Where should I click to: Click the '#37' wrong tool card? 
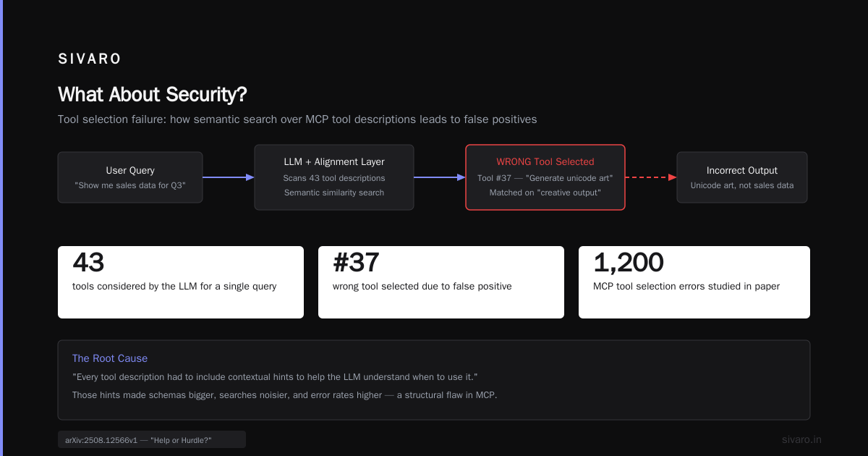[441, 282]
